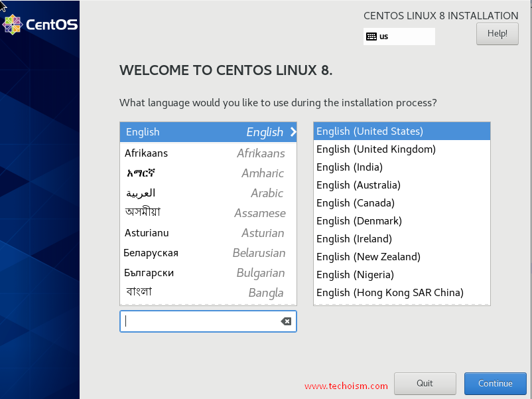Choose English (Canada) locale
The width and height of the screenshot is (532, 399).
click(x=402, y=203)
